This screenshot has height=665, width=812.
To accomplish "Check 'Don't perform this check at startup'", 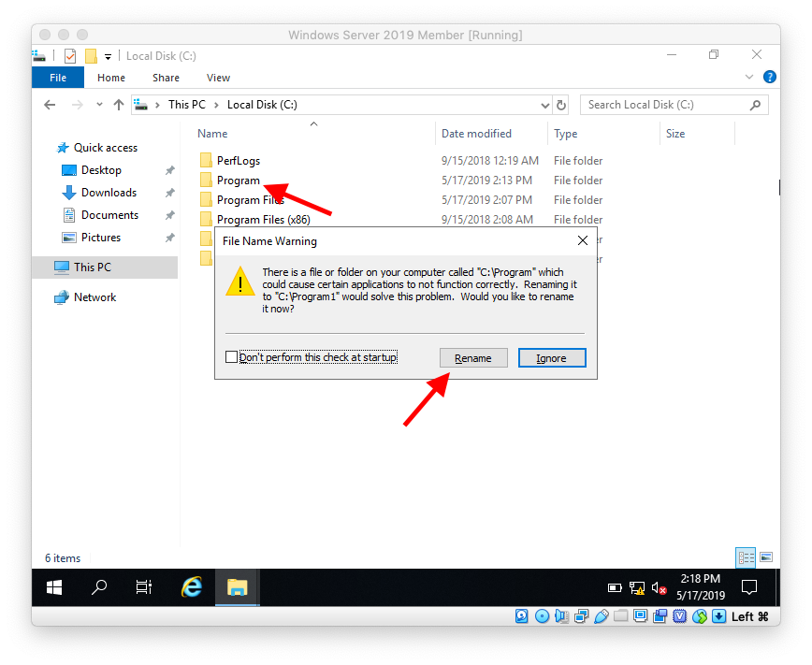I will pyautogui.click(x=230, y=356).
